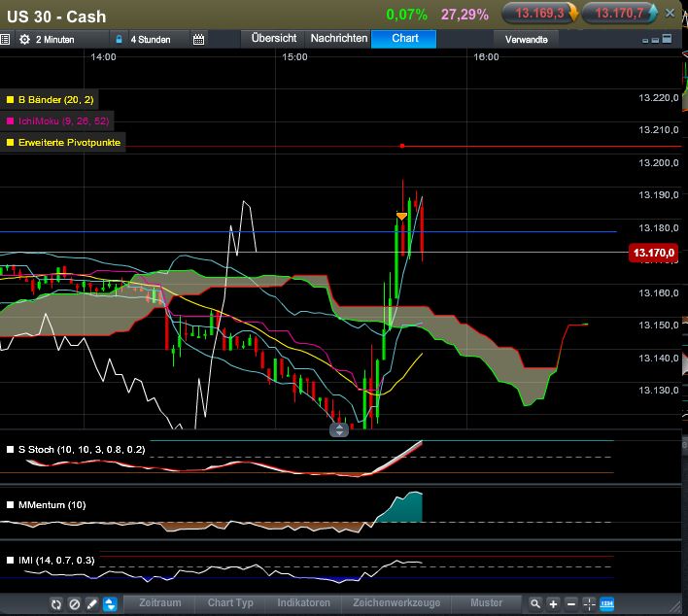Click the magnifier zoom icon

point(535,603)
